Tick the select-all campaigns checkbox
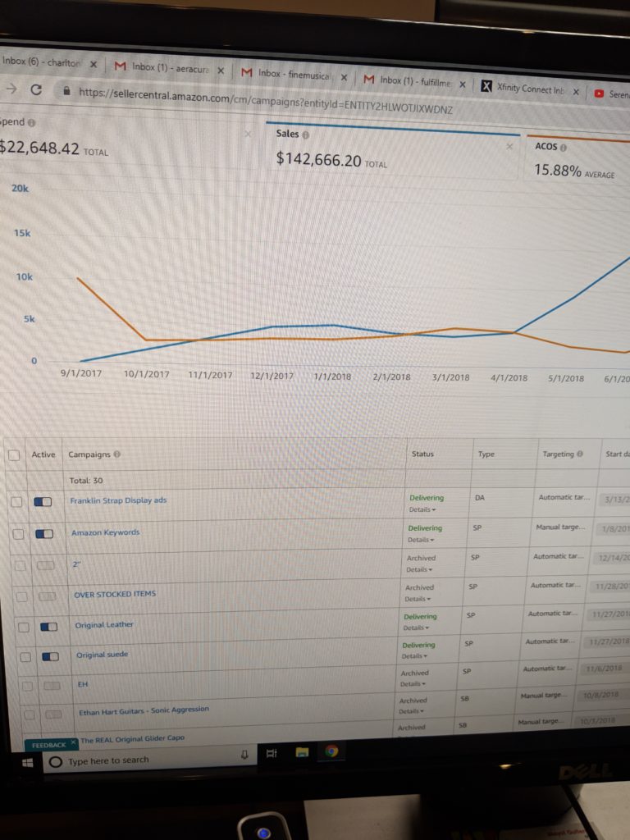This screenshot has height=840, width=630. coord(14,454)
